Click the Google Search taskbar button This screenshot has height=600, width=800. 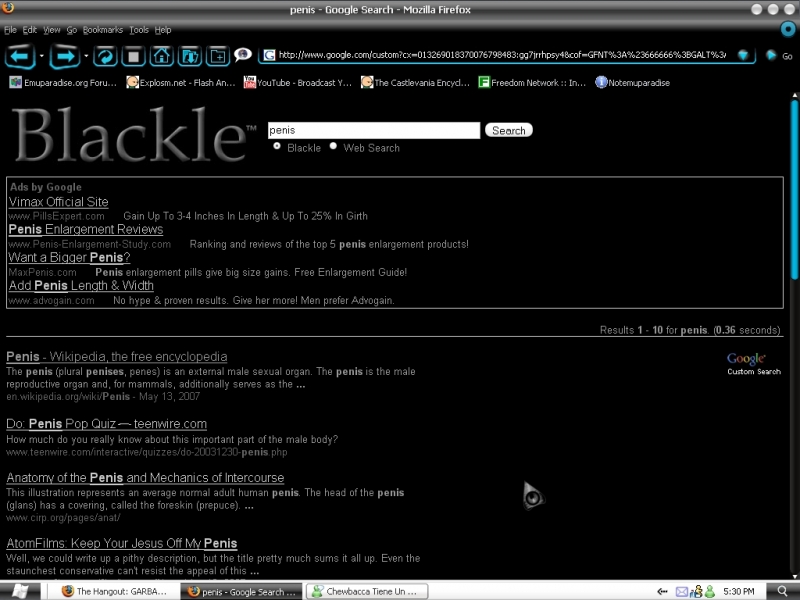(242, 592)
